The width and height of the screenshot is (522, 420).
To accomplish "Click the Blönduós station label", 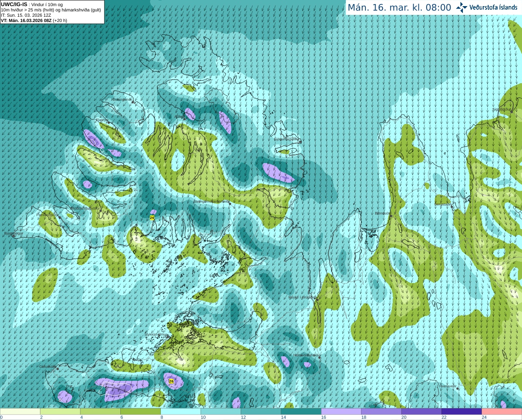I will 383,213.
